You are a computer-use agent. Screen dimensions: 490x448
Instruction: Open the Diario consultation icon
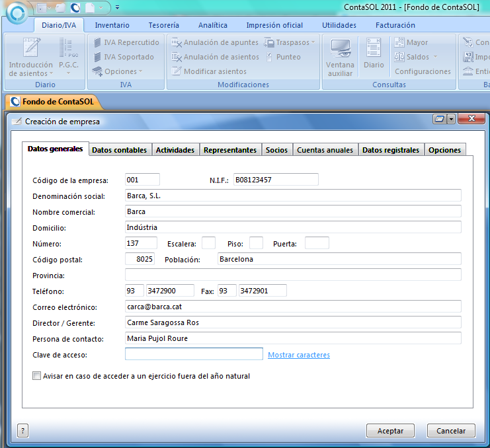[x=374, y=49]
